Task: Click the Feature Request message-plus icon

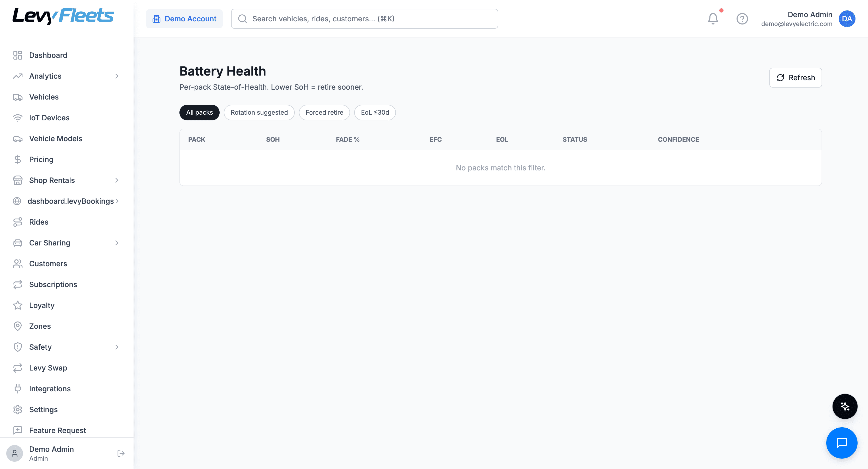Action: pyautogui.click(x=17, y=430)
